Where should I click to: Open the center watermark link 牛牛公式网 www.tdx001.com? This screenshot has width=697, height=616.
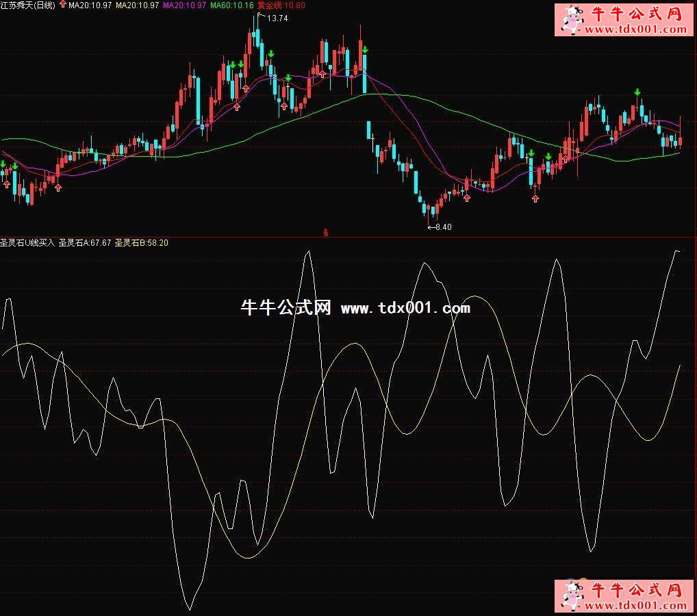point(355,308)
